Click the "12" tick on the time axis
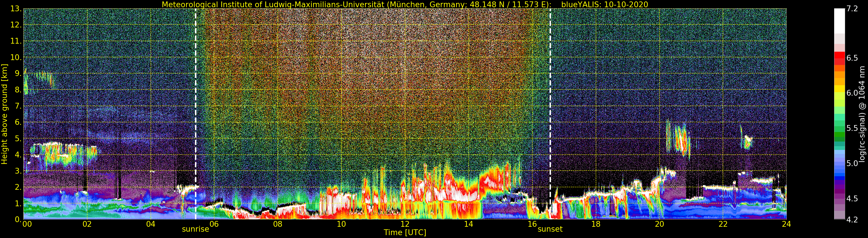868x238 pixels. point(405,224)
